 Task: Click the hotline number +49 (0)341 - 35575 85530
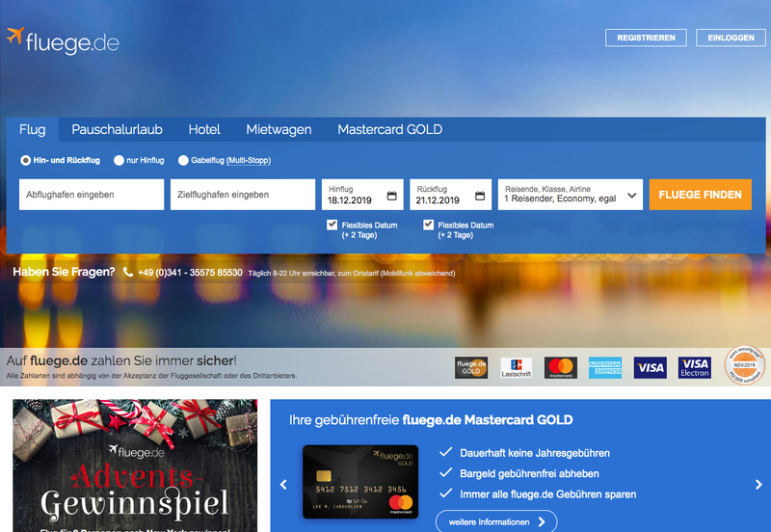(190, 273)
